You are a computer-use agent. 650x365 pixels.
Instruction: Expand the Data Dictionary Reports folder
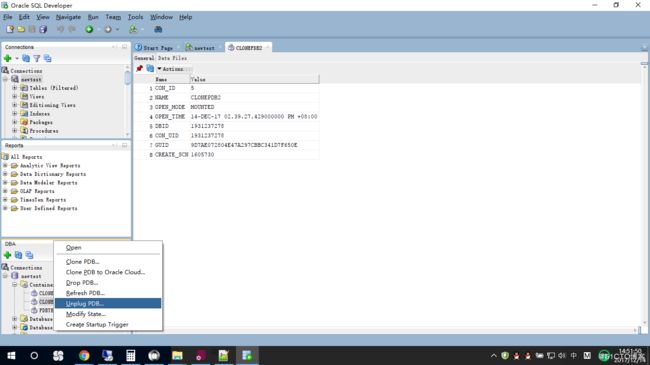pos(5,174)
